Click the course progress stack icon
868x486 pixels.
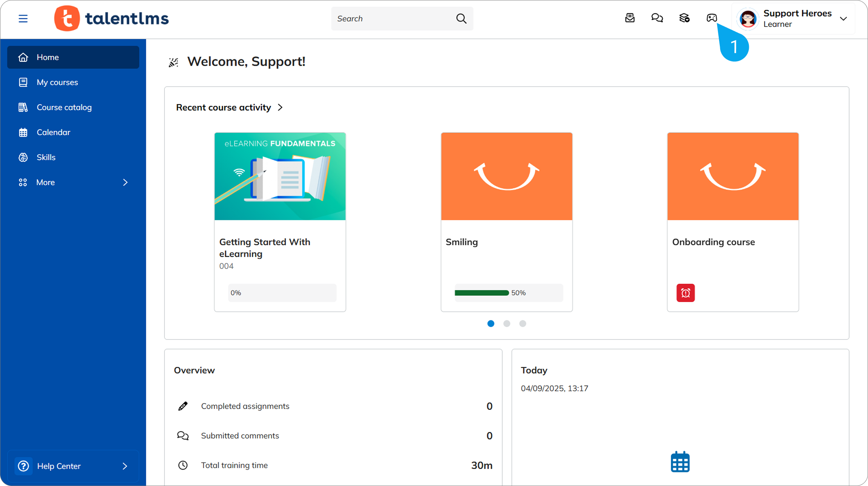coord(684,18)
